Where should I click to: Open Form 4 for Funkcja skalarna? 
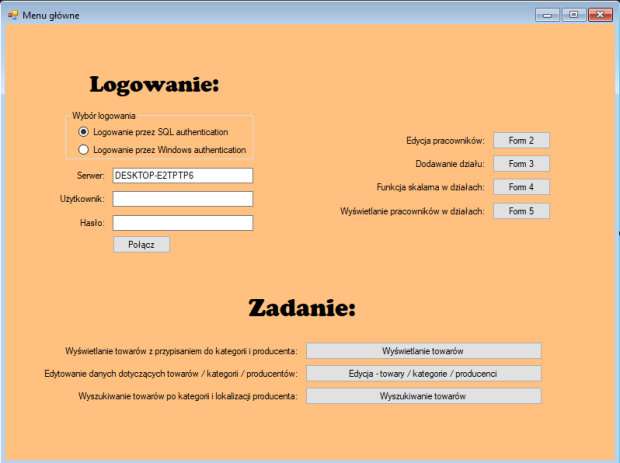[521, 187]
